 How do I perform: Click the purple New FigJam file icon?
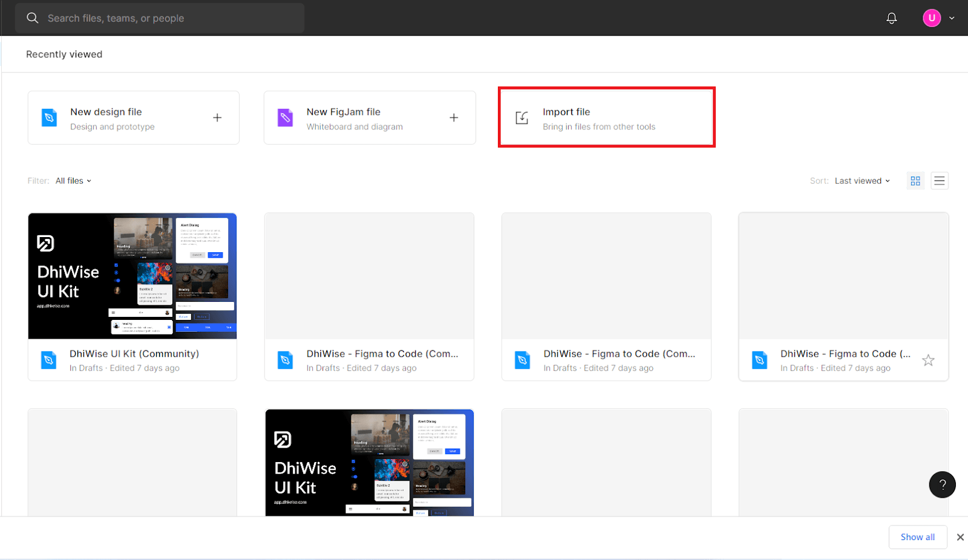pyautogui.click(x=285, y=117)
